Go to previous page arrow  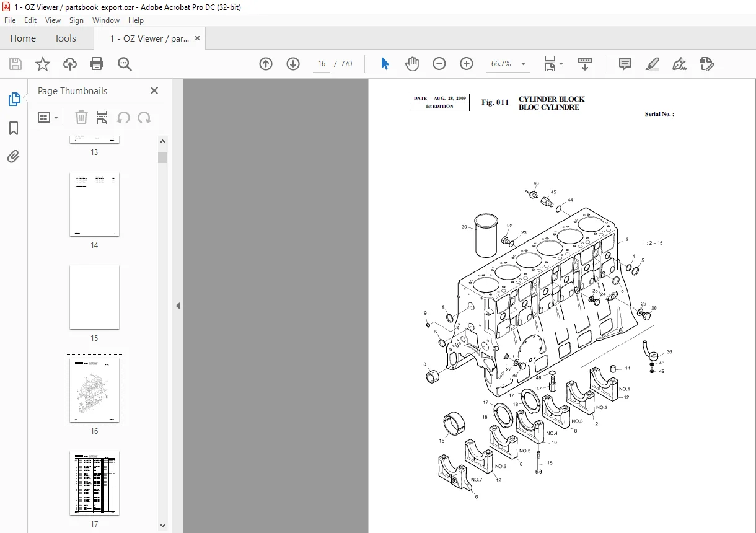(266, 64)
